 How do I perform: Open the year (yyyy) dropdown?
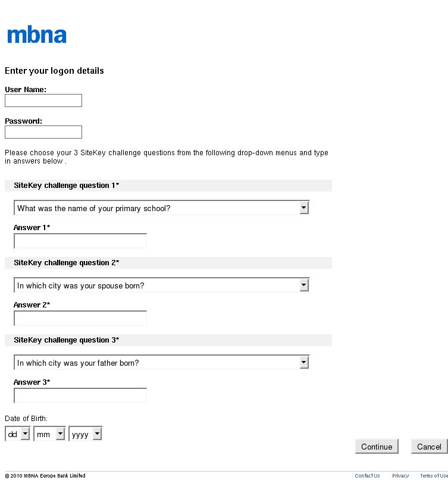coord(86,434)
